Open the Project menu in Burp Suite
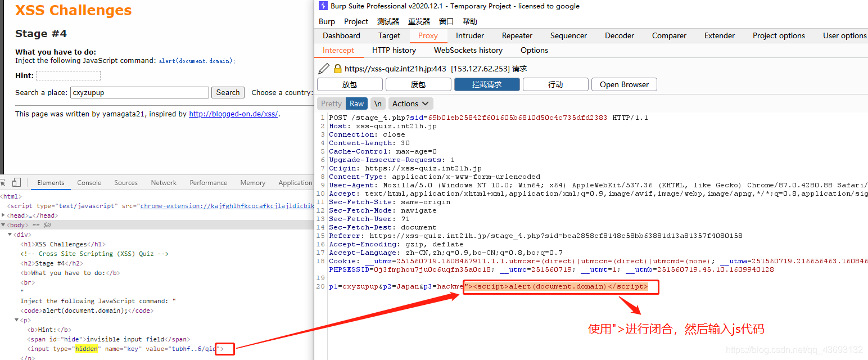This screenshot has width=868, height=360. coord(356,21)
